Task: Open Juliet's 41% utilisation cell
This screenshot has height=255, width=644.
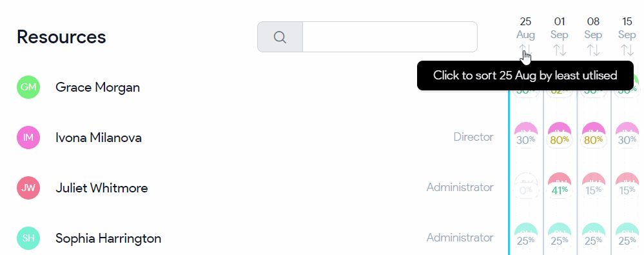Action: click(560, 185)
